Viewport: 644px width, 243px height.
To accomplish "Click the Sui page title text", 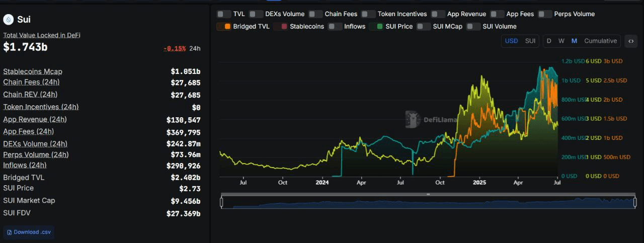I will pyautogui.click(x=24, y=20).
